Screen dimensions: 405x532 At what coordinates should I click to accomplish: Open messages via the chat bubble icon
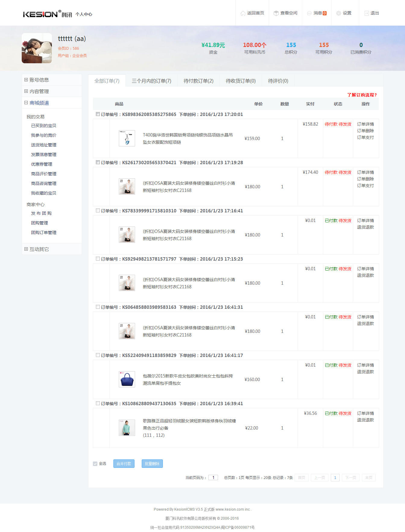[309, 13]
